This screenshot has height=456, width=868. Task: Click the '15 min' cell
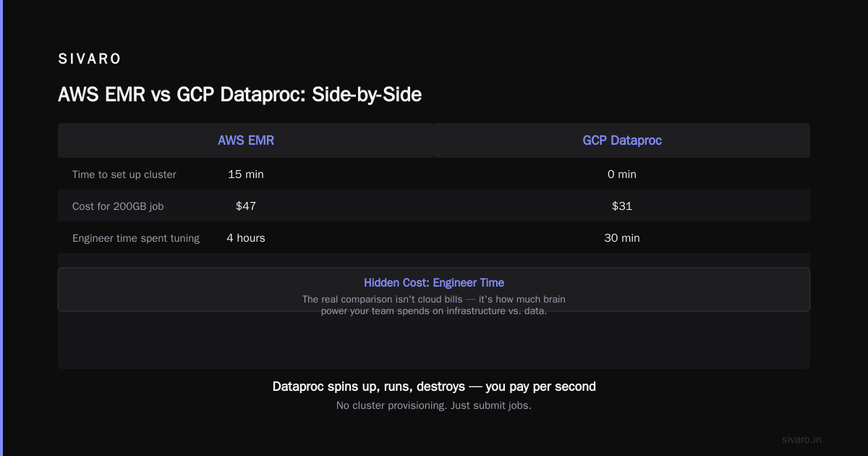246,174
